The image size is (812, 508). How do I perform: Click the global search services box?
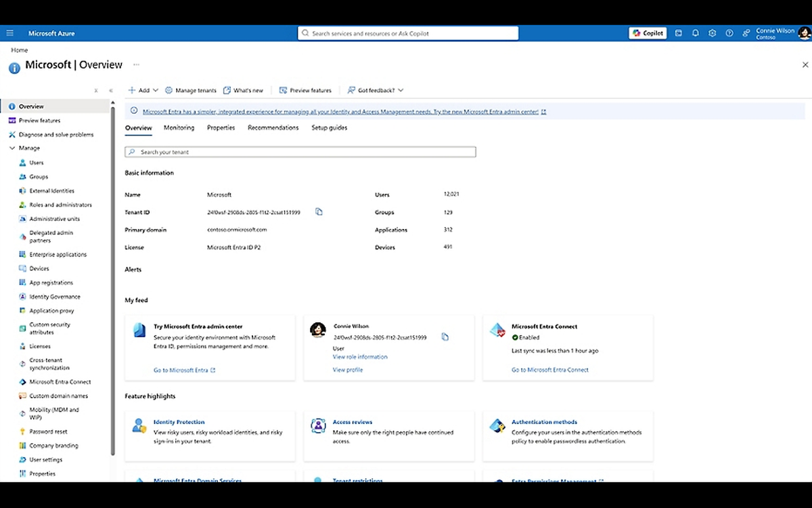coord(408,33)
